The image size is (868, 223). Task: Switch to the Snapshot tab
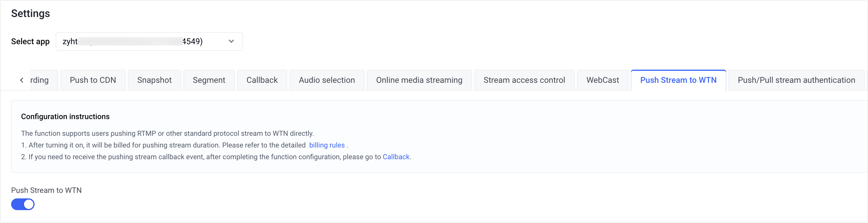pos(154,80)
